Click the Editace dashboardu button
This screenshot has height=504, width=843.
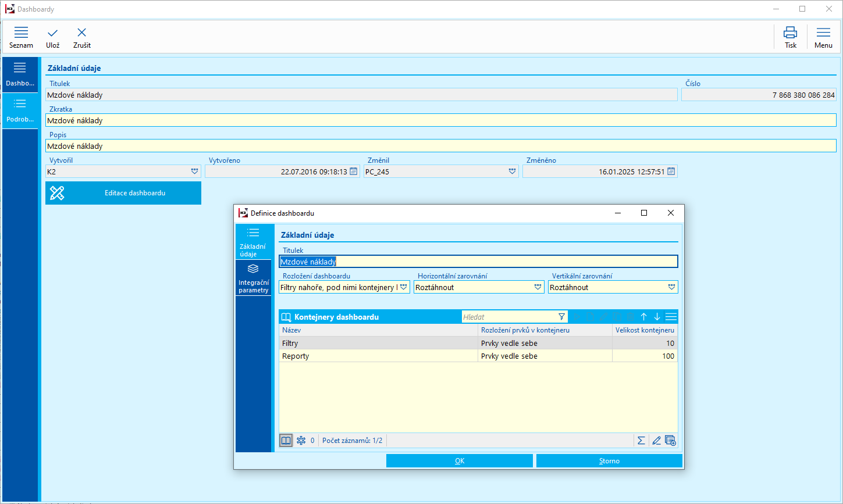pyautogui.click(x=123, y=193)
